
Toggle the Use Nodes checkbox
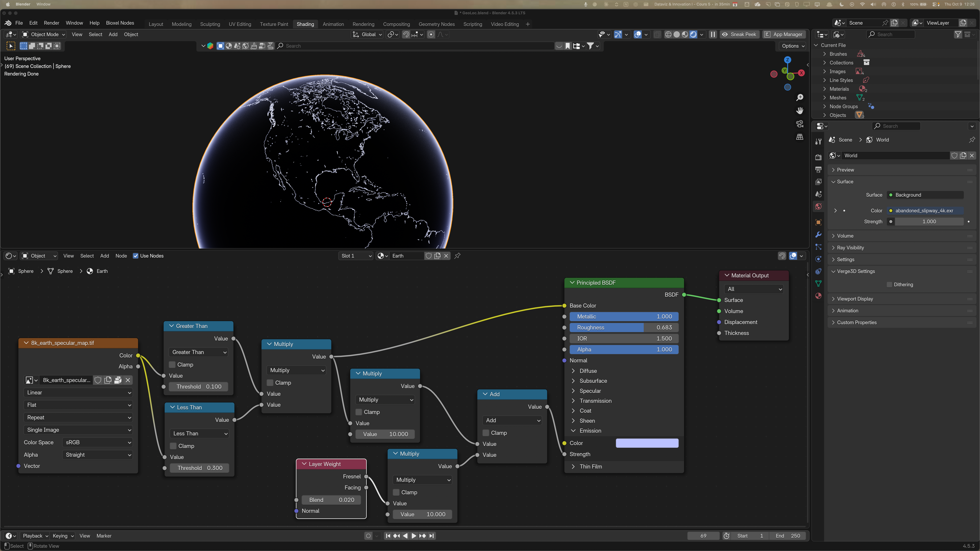135,256
